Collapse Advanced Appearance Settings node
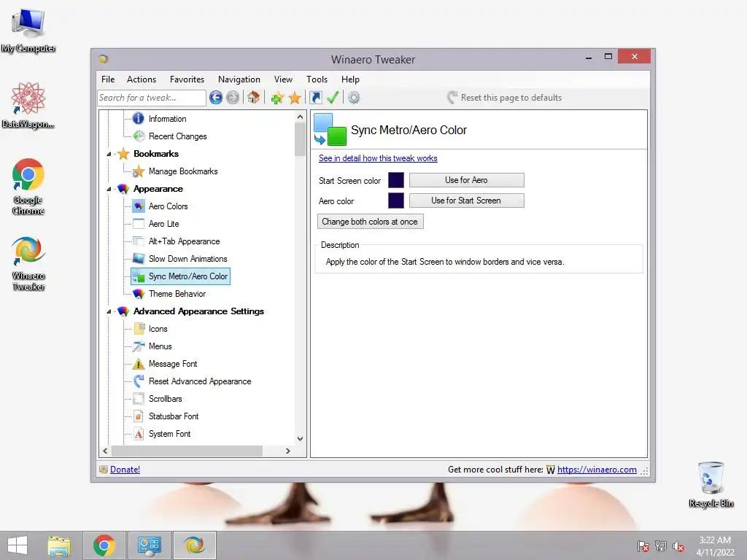This screenshot has height=560, width=747. point(109,311)
